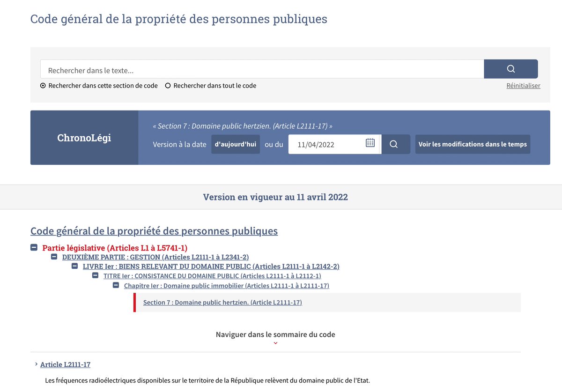Click the date field showing 11/04/2022
This screenshot has height=392, width=562.
pyautogui.click(x=334, y=144)
